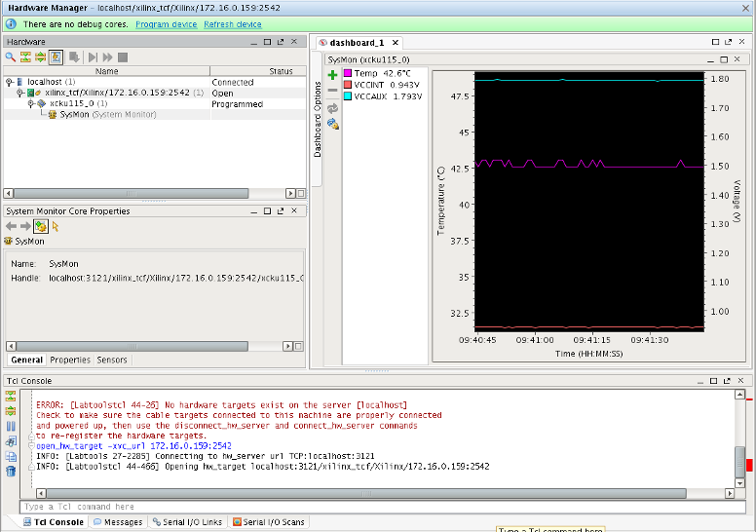Float the Hardware panel icon
The height and width of the screenshot is (532, 756).
pyautogui.click(x=281, y=42)
